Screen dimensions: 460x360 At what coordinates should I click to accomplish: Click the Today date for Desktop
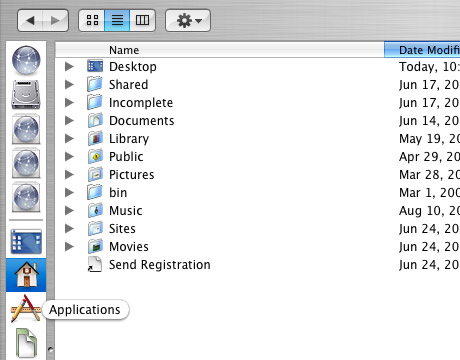429,67
